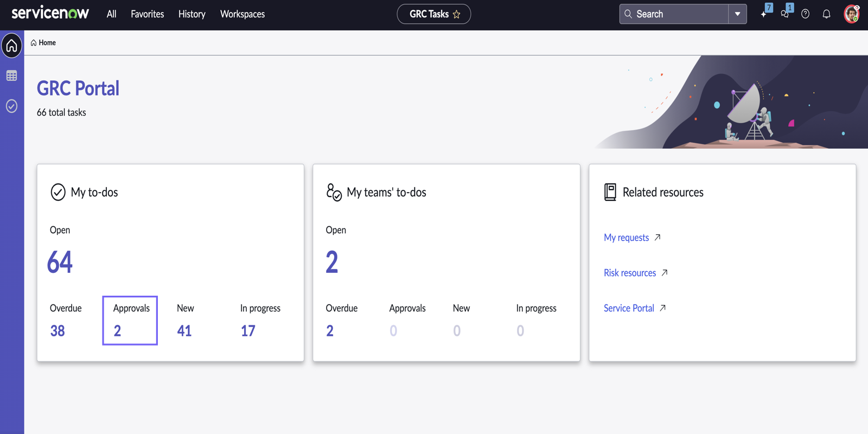The height and width of the screenshot is (434, 868).
Task: Click the My teams' to-dos people icon
Action: [x=334, y=192]
